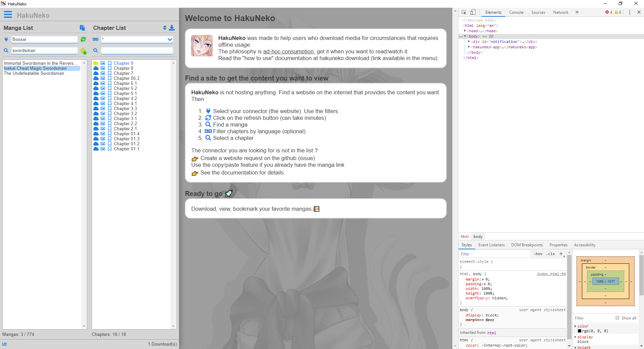Enable the Show all checkbox in Styles
The width and height of the screenshot is (644, 349).
pyautogui.click(x=617, y=318)
